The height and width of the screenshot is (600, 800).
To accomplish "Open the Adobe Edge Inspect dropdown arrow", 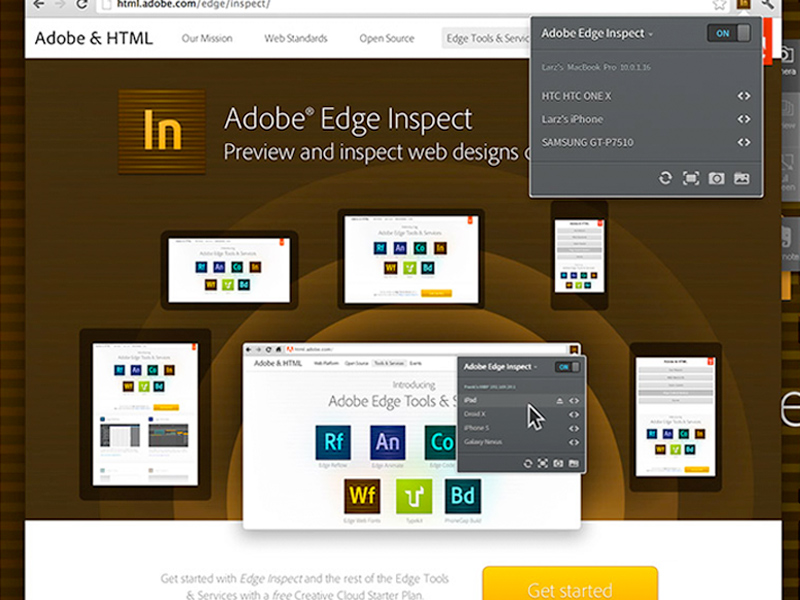I will pos(651,35).
